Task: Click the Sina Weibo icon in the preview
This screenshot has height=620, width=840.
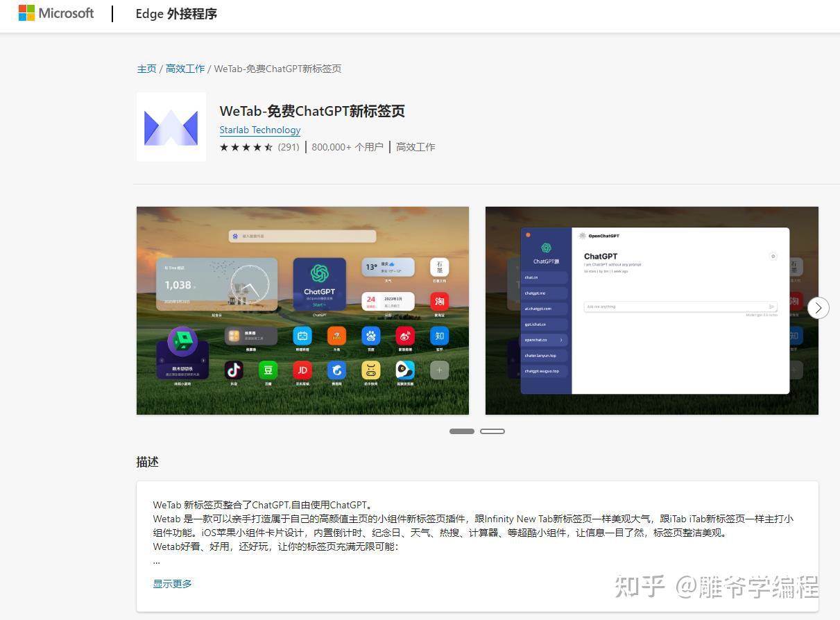Action: 404,336
